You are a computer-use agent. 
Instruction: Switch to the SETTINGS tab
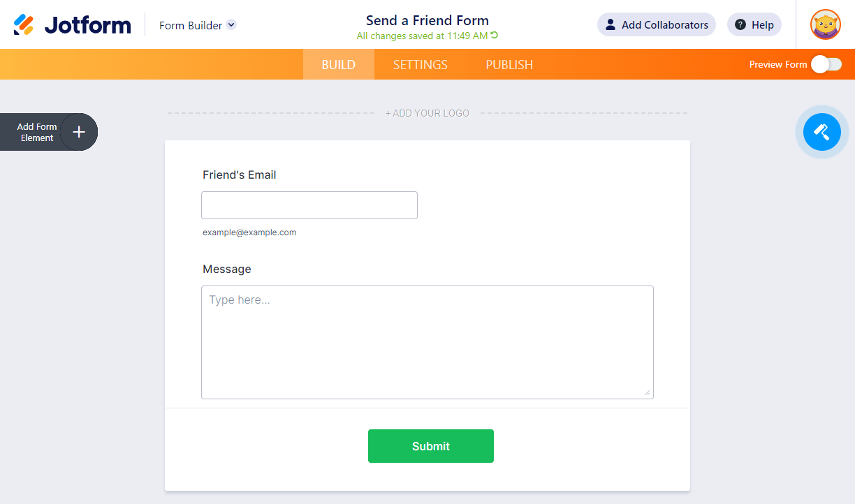click(420, 65)
